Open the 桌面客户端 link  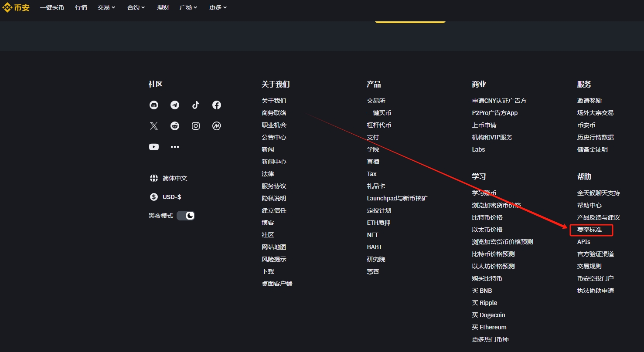pyautogui.click(x=277, y=284)
